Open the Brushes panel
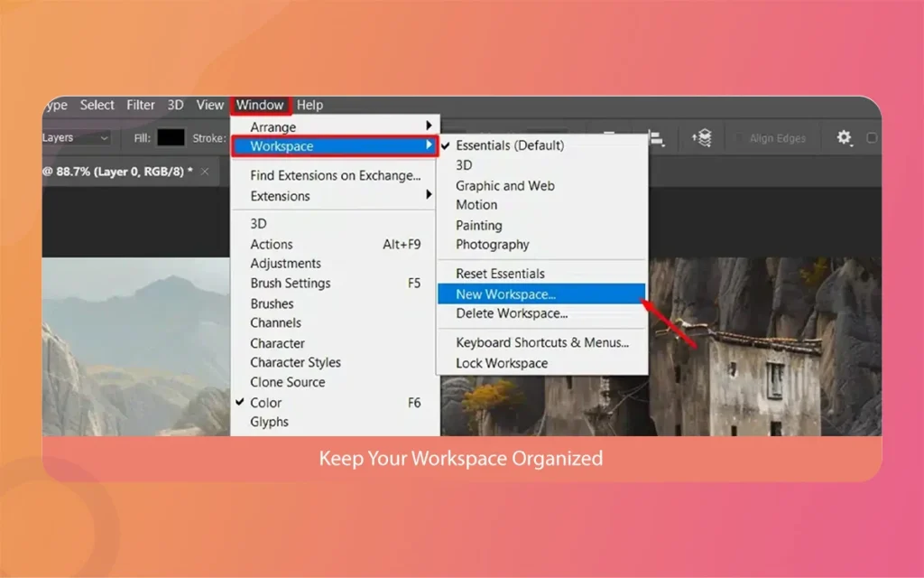The width and height of the screenshot is (924, 578). [335, 303]
